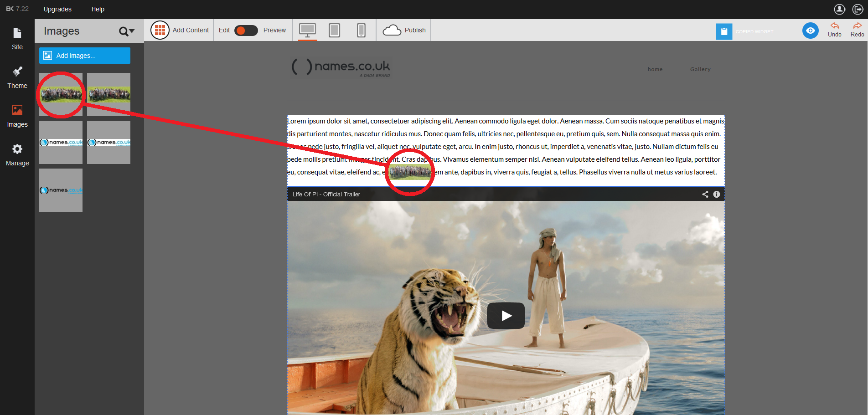This screenshot has height=415, width=868.
Task: Click the Life Of Pi trailer title
Action: pos(326,194)
